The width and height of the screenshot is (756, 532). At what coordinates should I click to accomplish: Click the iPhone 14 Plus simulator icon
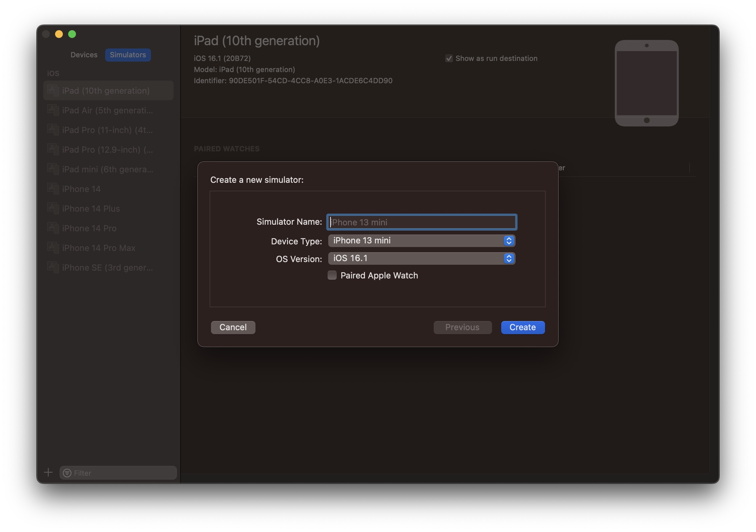pos(53,208)
